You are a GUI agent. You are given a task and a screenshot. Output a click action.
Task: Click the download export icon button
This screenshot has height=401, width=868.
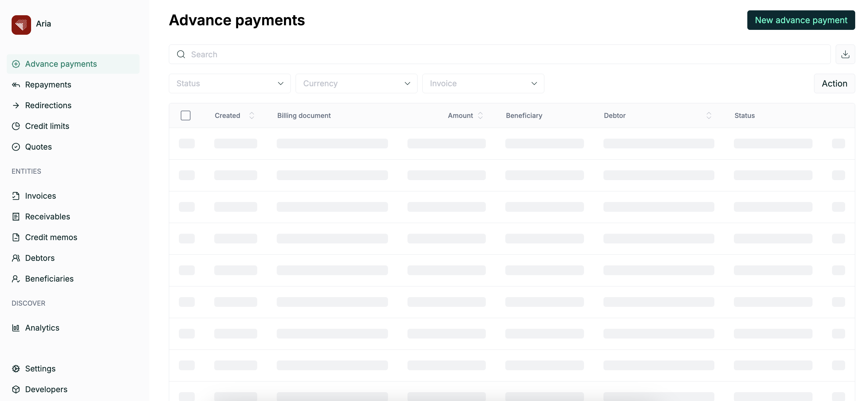click(x=845, y=54)
